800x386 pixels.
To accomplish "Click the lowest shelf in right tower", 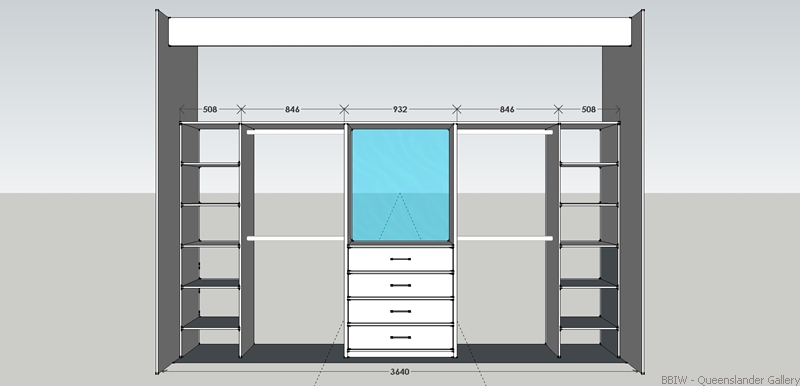I will (589, 323).
